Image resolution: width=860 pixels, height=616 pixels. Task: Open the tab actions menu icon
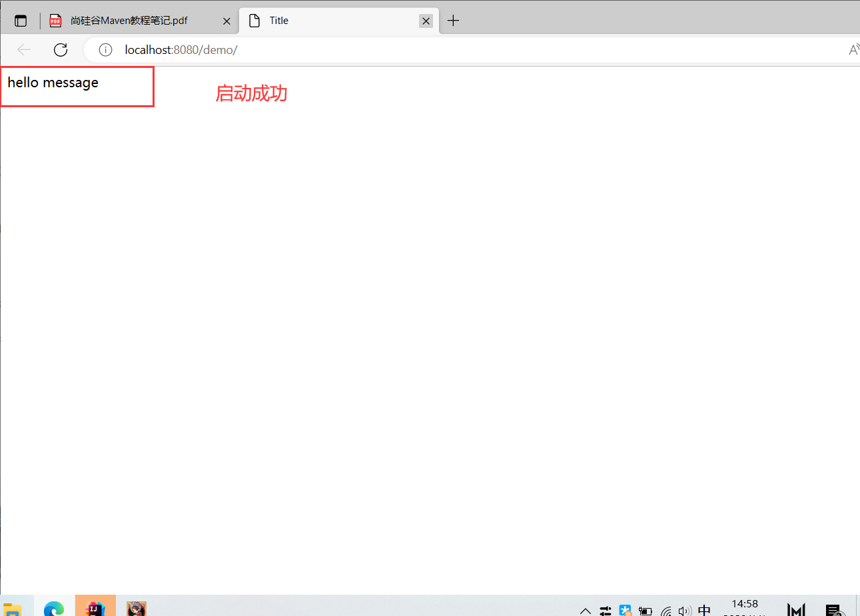tap(21, 21)
